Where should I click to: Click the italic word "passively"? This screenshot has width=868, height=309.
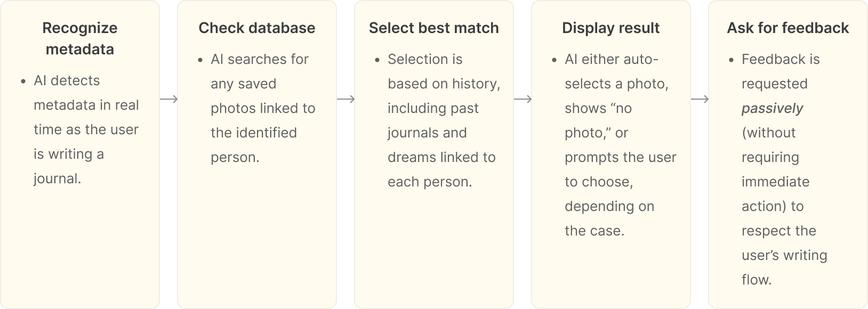point(772,108)
